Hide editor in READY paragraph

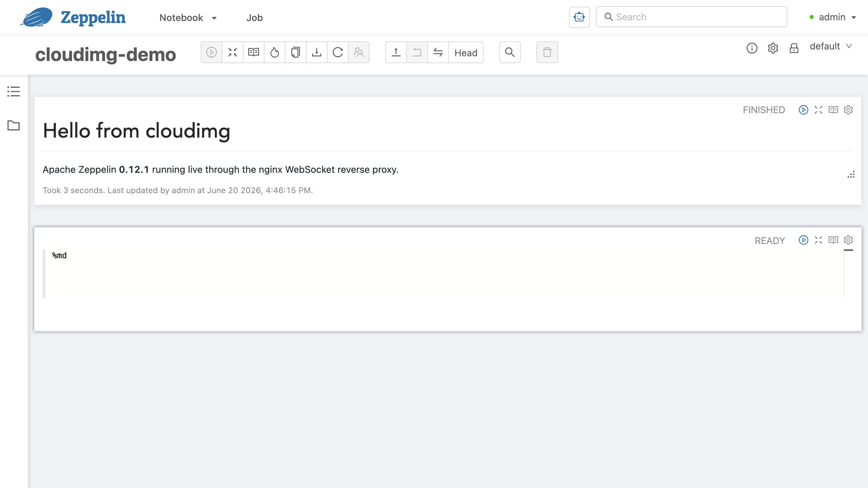point(818,240)
